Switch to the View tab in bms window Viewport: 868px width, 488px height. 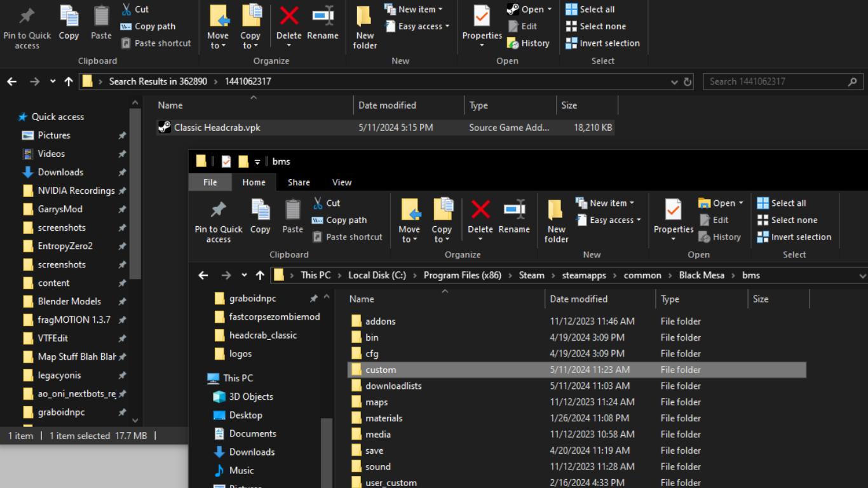click(342, 182)
